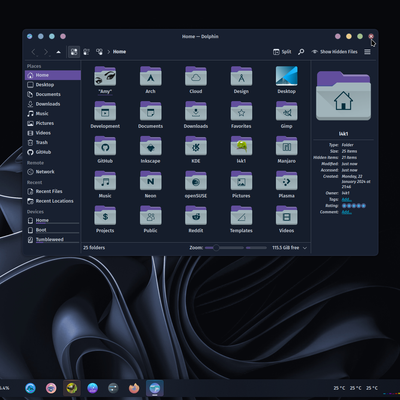Launch Firefox from the taskbar
The image size is (400, 400).
tap(134, 388)
